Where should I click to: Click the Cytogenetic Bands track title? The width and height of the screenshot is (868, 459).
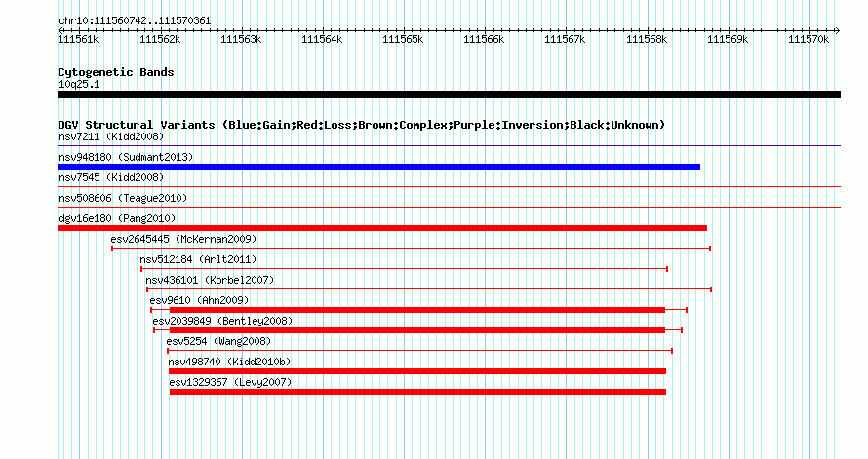point(116,72)
